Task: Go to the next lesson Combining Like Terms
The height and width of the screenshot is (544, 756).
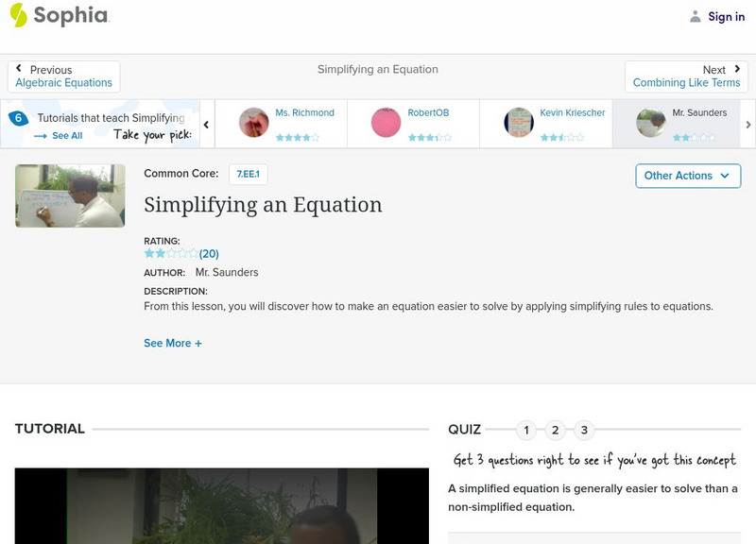Action: pos(689,82)
